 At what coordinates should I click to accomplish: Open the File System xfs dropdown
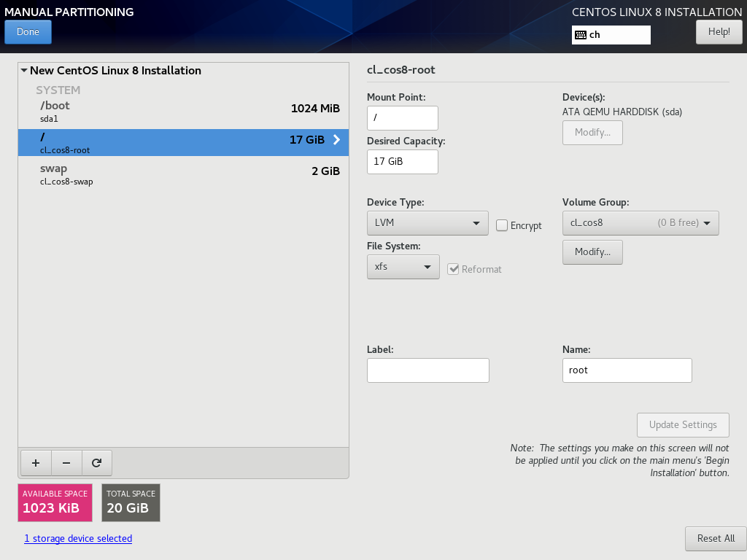403,267
